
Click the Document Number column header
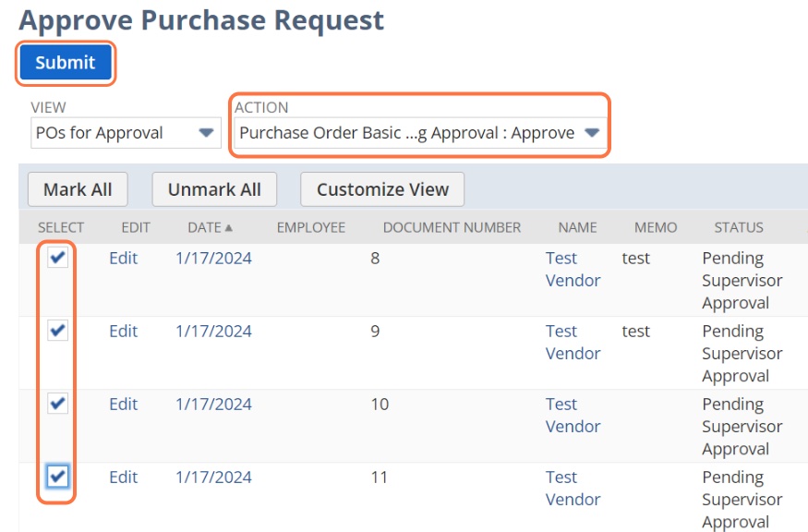(452, 227)
